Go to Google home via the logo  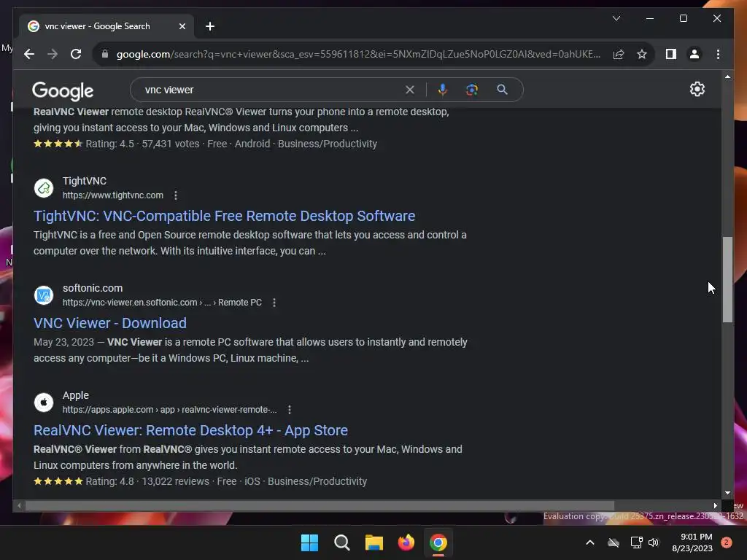tap(63, 90)
